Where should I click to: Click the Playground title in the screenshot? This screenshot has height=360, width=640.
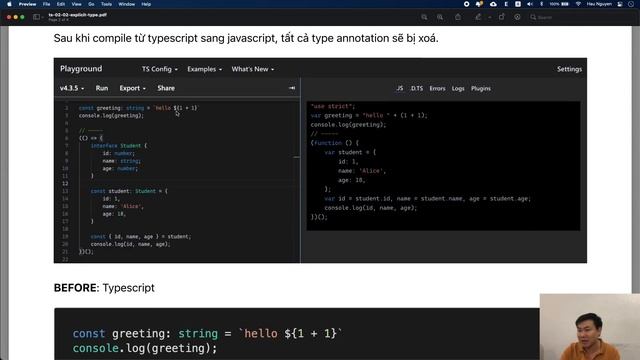click(x=81, y=69)
